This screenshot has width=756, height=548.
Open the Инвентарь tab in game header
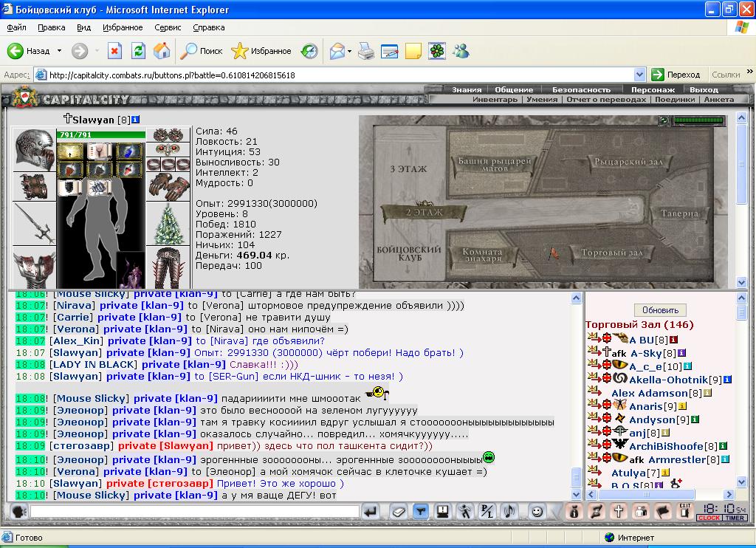[x=495, y=100]
